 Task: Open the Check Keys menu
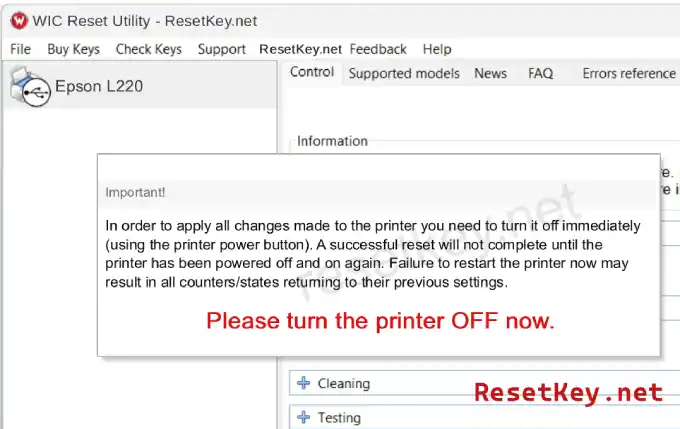(x=149, y=49)
